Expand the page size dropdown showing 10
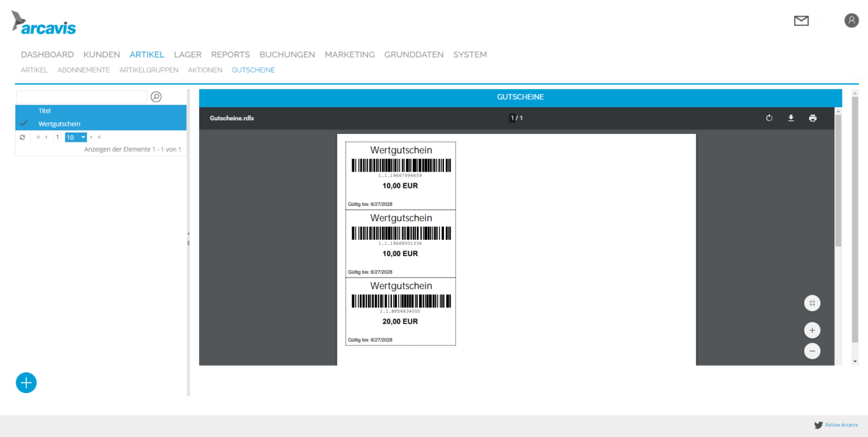The image size is (868, 437). tap(83, 137)
